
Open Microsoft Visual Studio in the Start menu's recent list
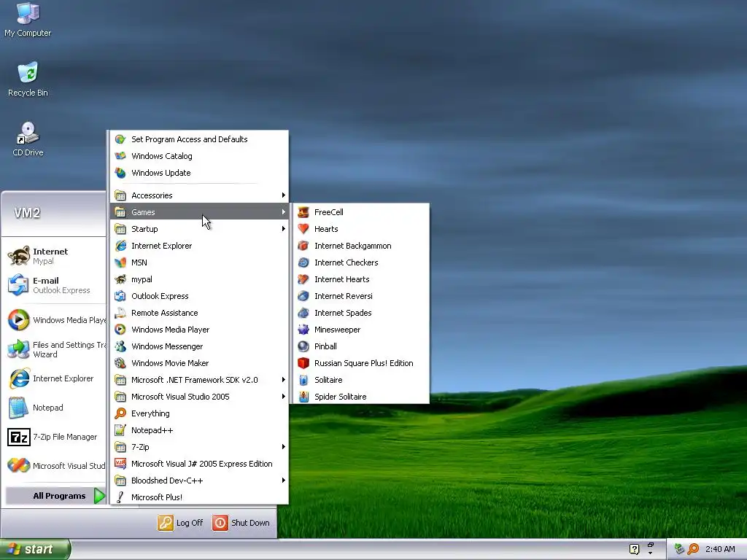click(x=55, y=466)
